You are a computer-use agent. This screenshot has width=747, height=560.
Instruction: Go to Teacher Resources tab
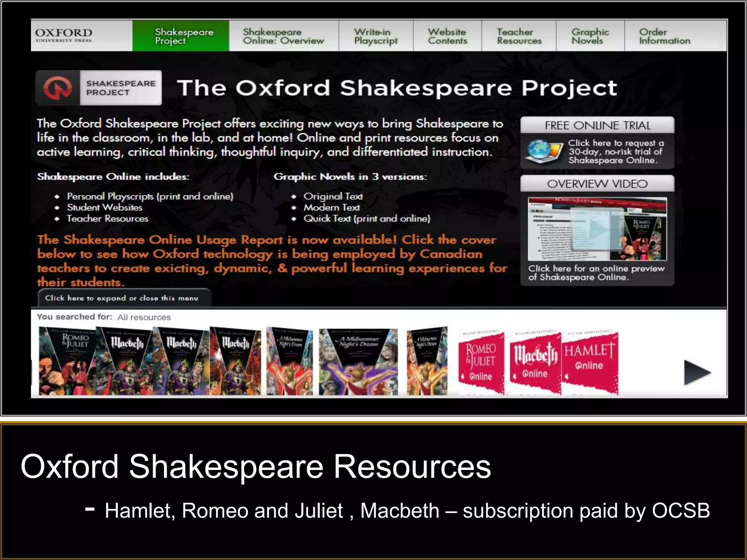pyautogui.click(x=519, y=36)
